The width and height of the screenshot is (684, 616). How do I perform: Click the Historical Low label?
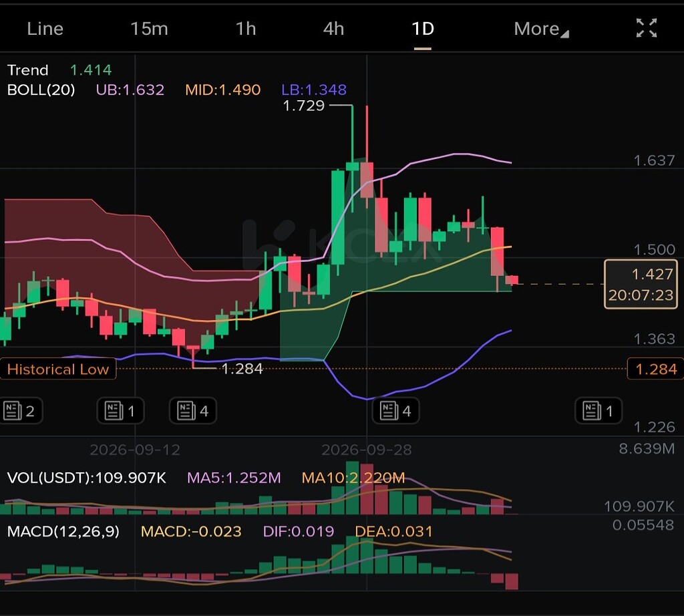(x=58, y=369)
